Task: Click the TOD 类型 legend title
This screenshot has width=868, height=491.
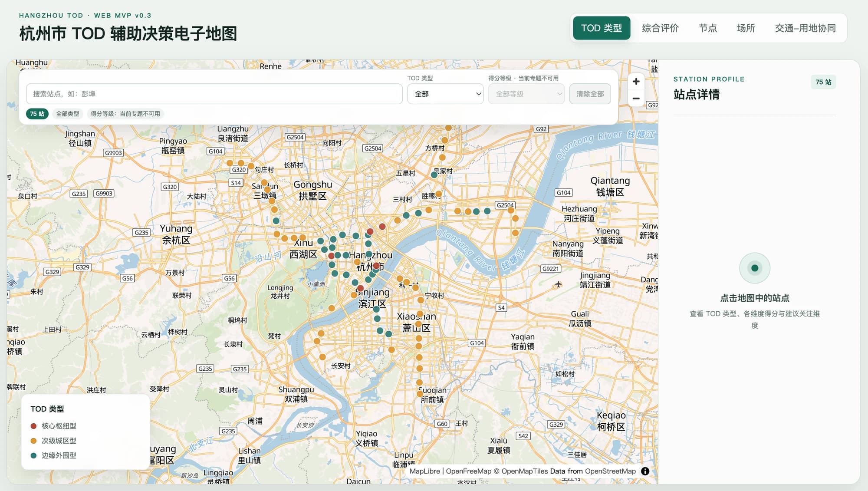Action: tap(47, 409)
